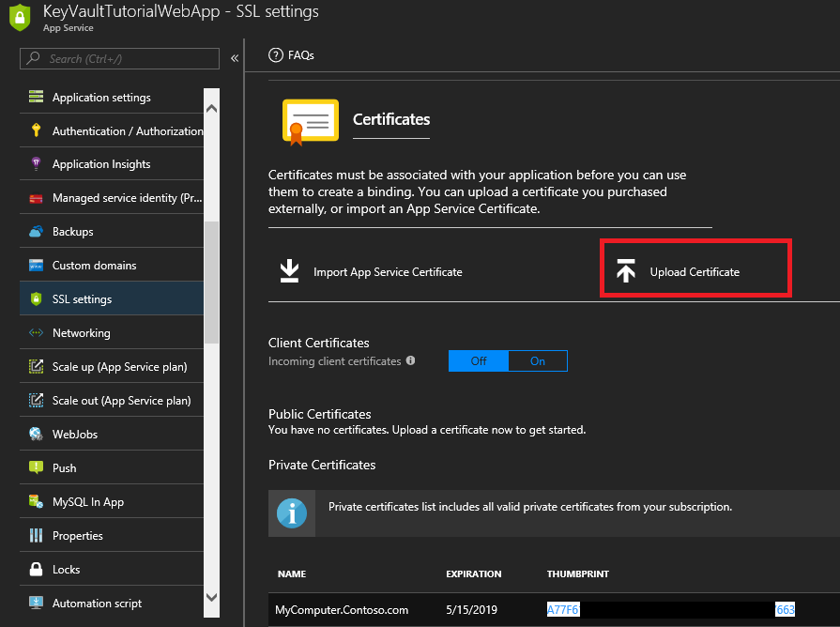Select SSL settings menu item

tap(112, 299)
